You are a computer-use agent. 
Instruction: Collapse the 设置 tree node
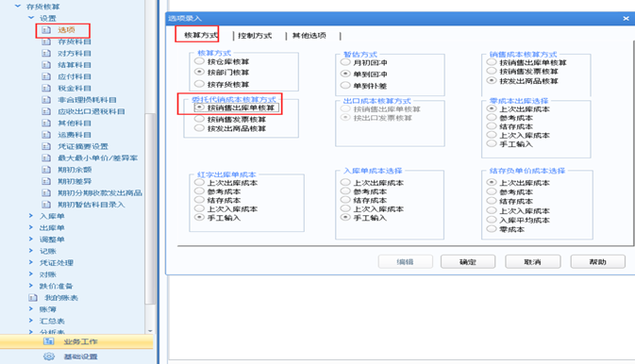tap(31, 18)
